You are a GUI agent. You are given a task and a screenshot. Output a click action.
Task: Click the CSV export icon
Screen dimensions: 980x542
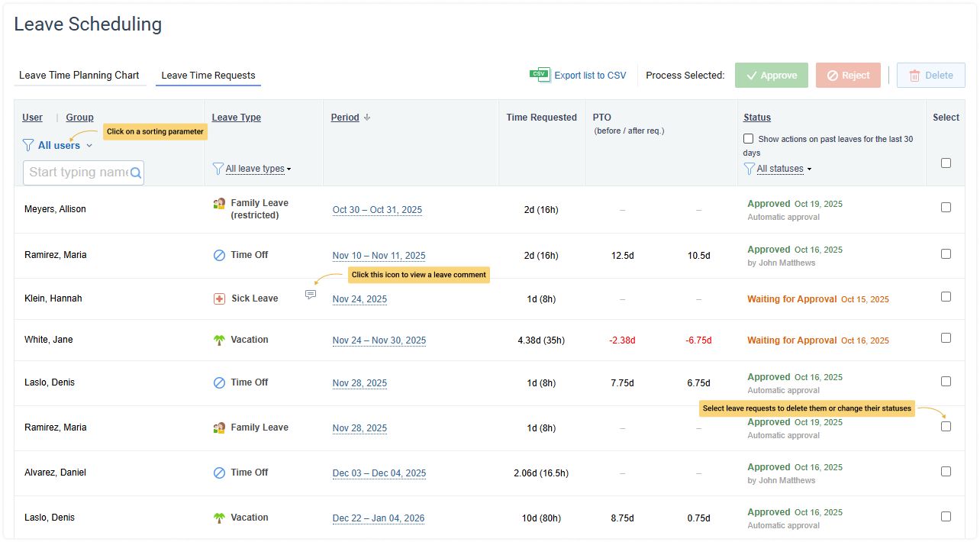[x=540, y=75]
